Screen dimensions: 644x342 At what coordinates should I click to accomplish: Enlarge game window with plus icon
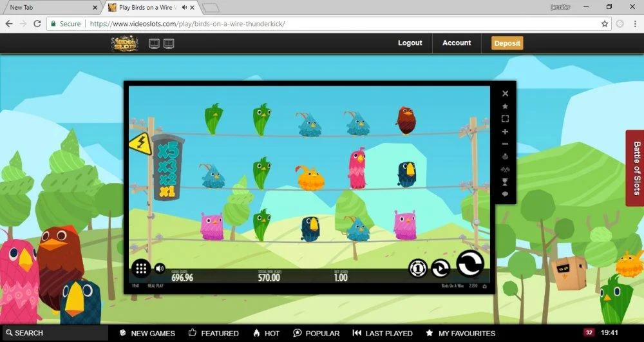click(x=505, y=131)
